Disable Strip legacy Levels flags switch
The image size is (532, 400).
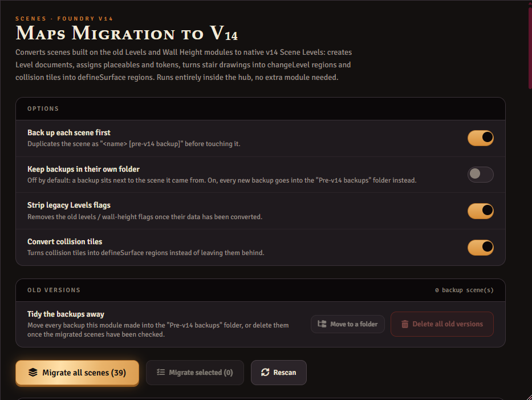click(x=481, y=211)
